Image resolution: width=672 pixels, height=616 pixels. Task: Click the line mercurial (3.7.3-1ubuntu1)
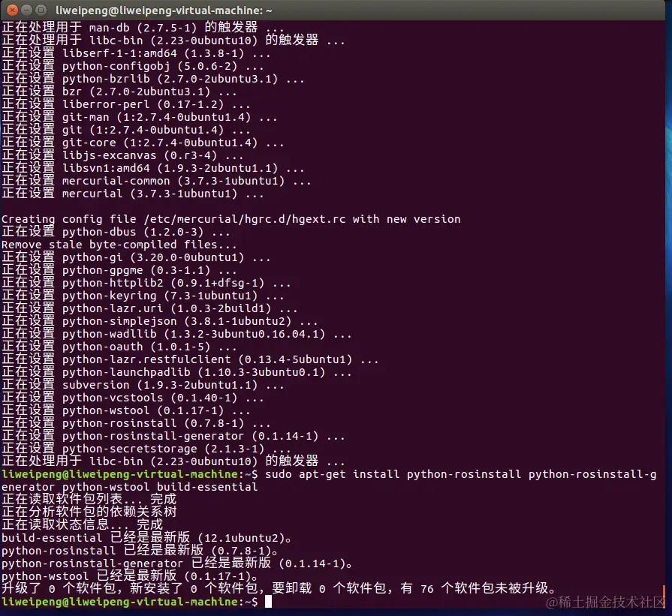(x=133, y=194)
